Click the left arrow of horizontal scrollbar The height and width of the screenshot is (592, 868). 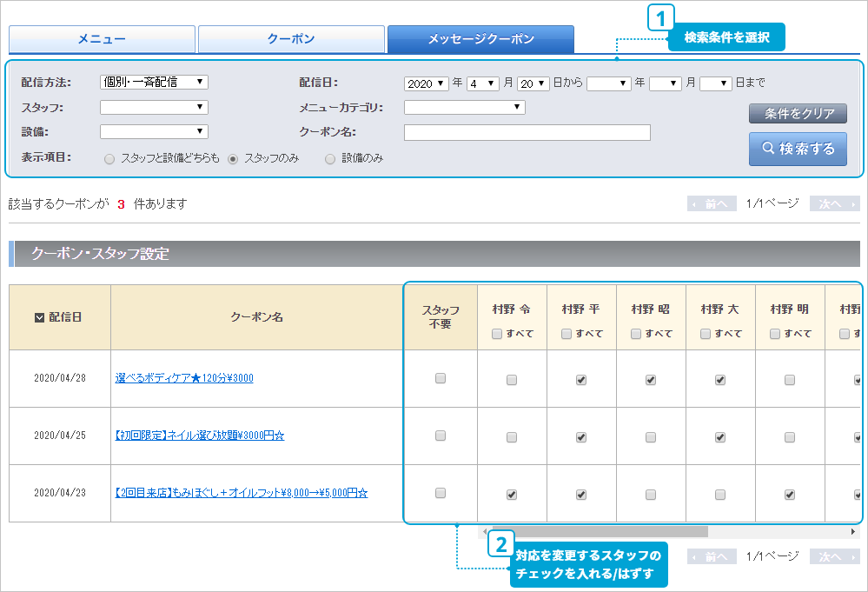[485, 531]
